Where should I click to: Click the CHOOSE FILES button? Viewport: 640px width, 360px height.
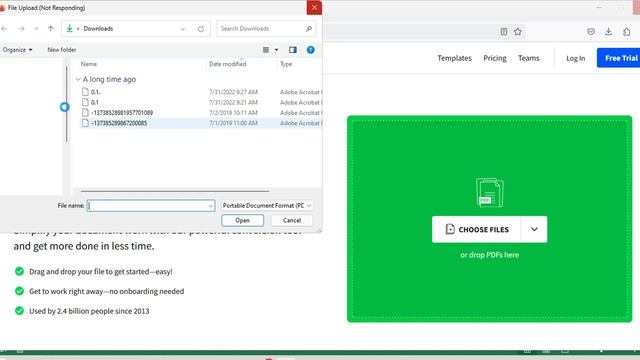476,229
